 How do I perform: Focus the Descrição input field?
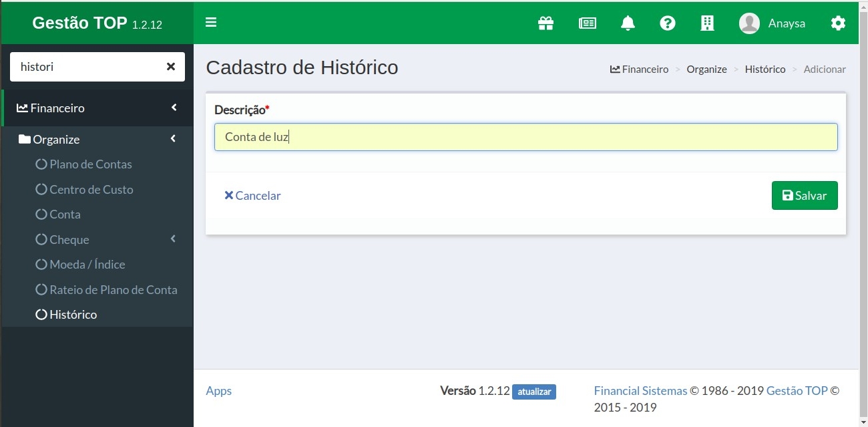[x=525, y=137]
